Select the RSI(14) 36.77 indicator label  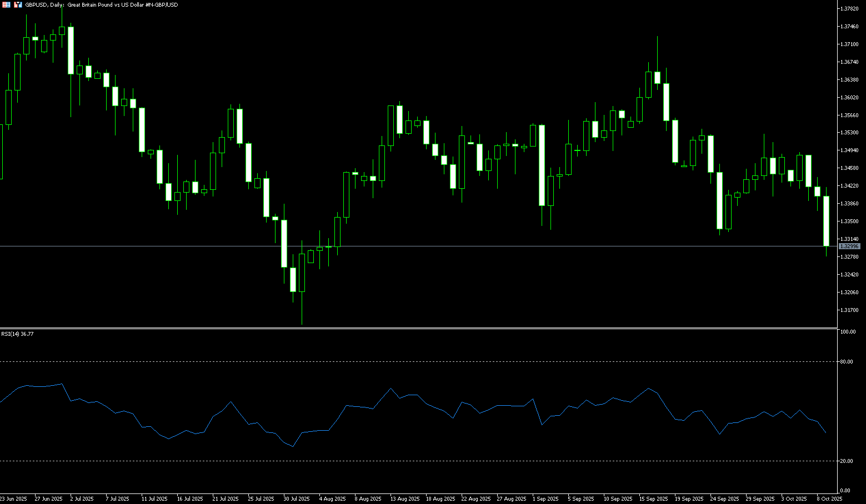[17, 334]
